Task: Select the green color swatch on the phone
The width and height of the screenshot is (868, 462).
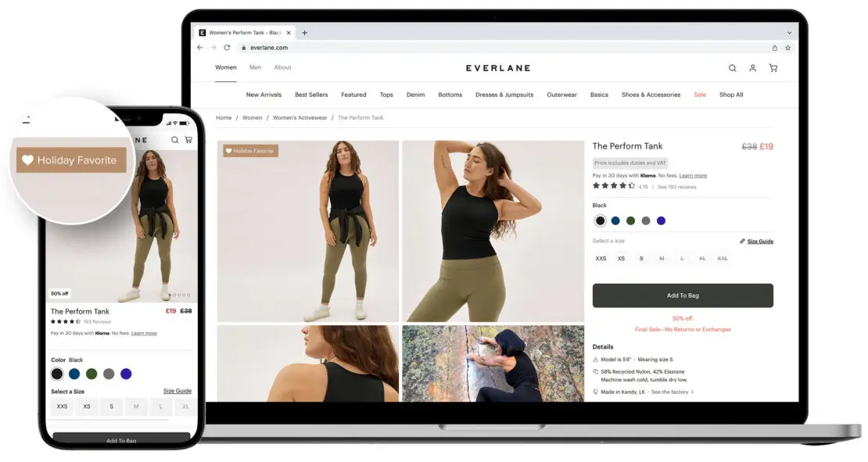Action: 91,374
